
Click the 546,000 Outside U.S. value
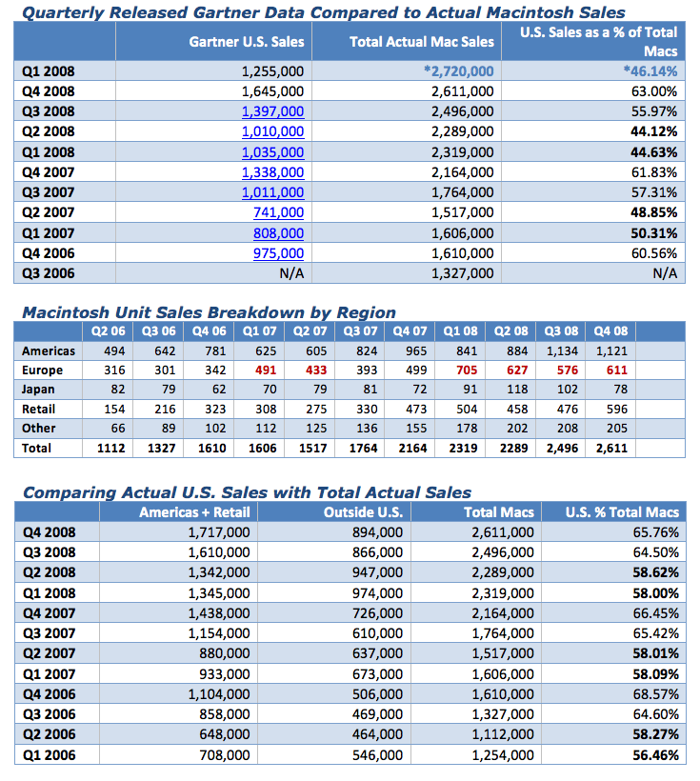point(378,755)
